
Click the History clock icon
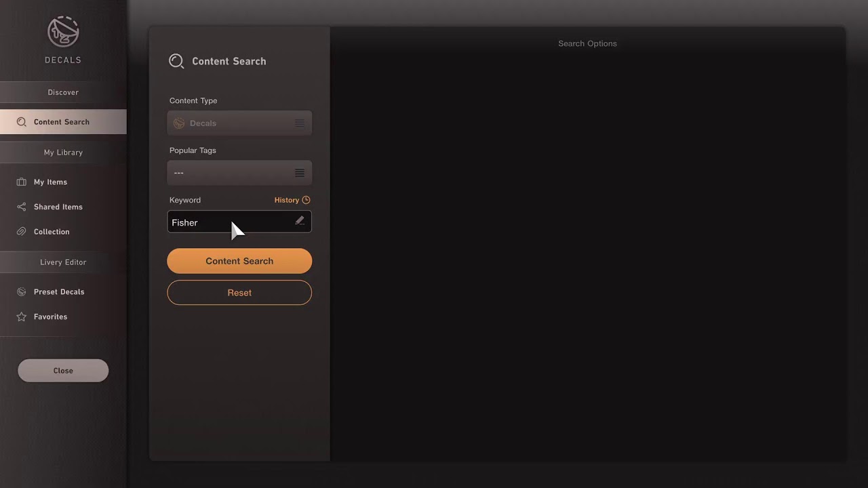[x=306, y=200]
